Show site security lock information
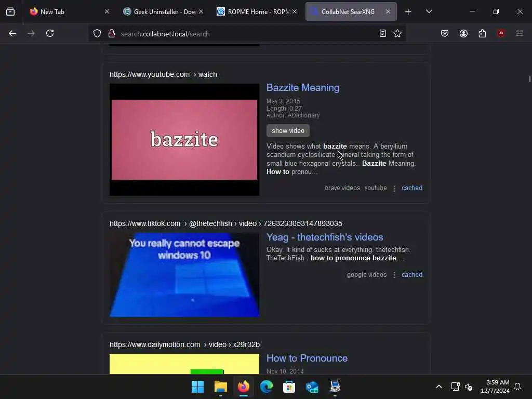 tap(112, 34)
